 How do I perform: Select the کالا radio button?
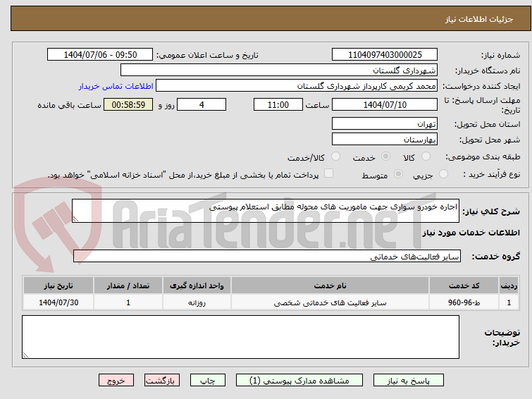tap(426, 156)
